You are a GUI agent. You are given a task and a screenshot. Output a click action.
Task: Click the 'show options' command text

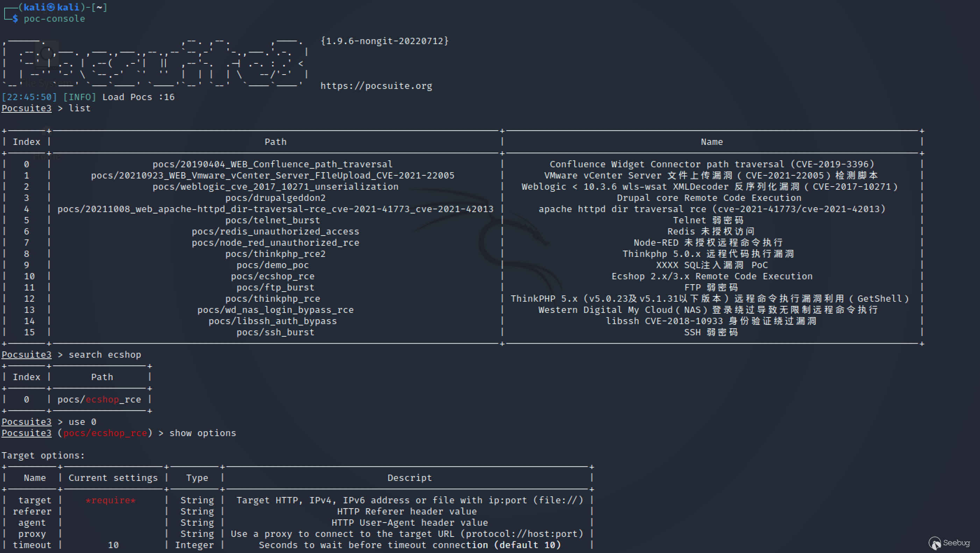[203, 433]
